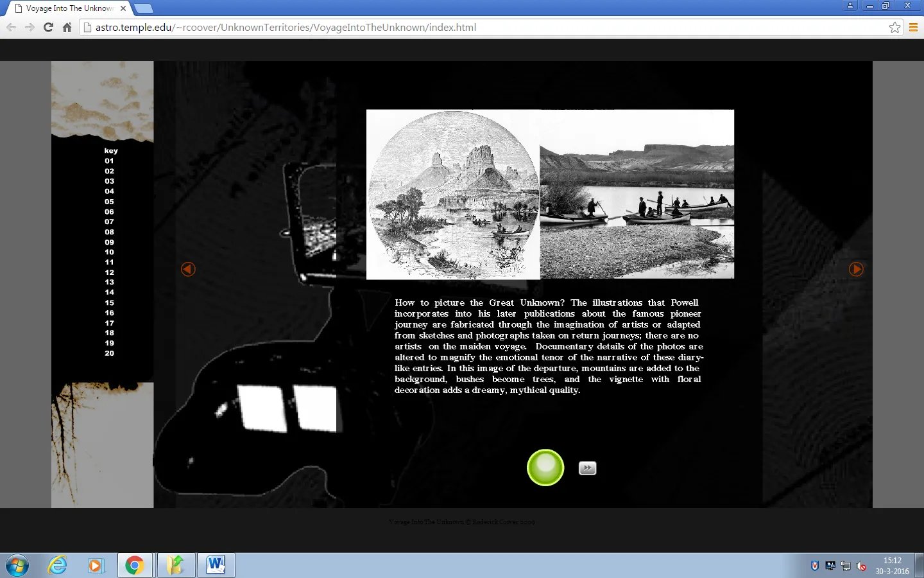Click the boat expedition photograph
Image resolution: width=924 pixels, height=578 pixels.
point(637,195)
